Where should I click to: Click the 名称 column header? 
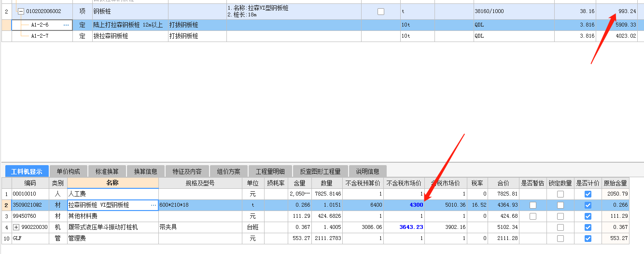pyautogui.click(x=112, y=183)
